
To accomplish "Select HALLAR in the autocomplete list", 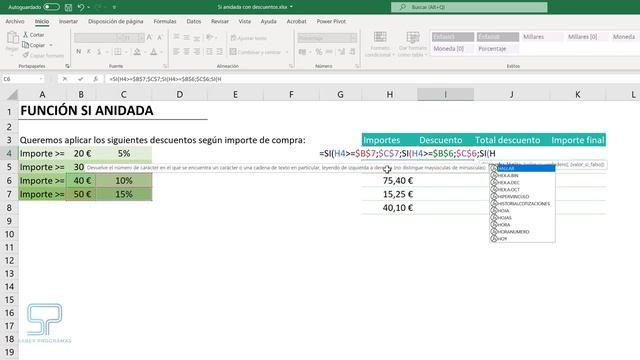I will click(x=522, y=169).
